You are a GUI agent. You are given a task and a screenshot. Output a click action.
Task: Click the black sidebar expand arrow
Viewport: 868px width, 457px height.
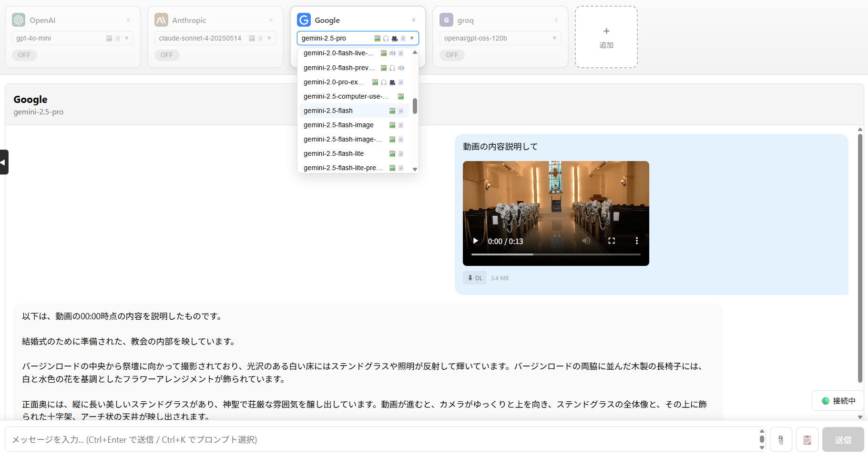(4, 162)
